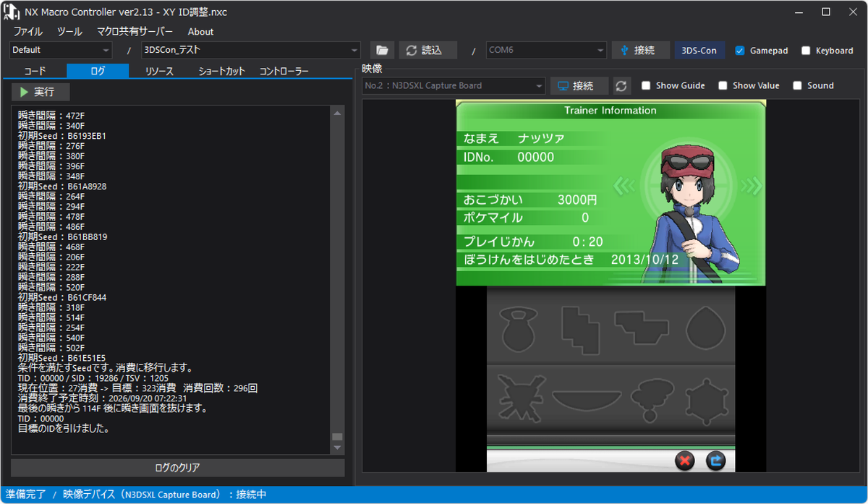The width and height of the screenshot is (868, 504).
Task: Click the NX Macro Controller app icon
Action: 10,13
